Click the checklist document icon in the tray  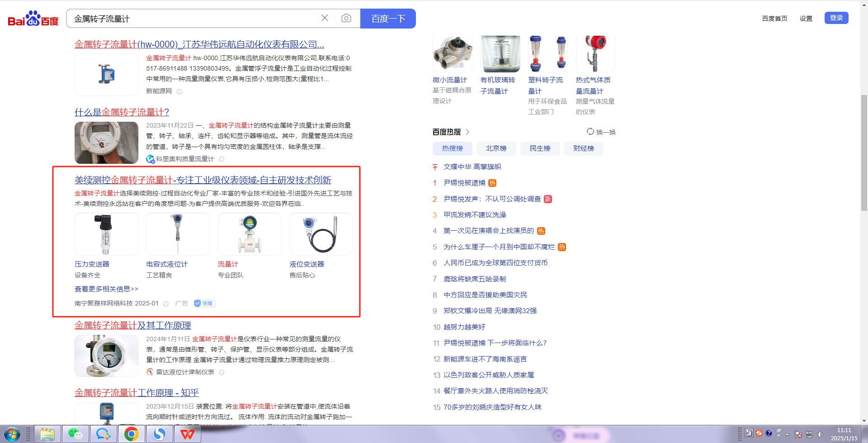point(749,433)
